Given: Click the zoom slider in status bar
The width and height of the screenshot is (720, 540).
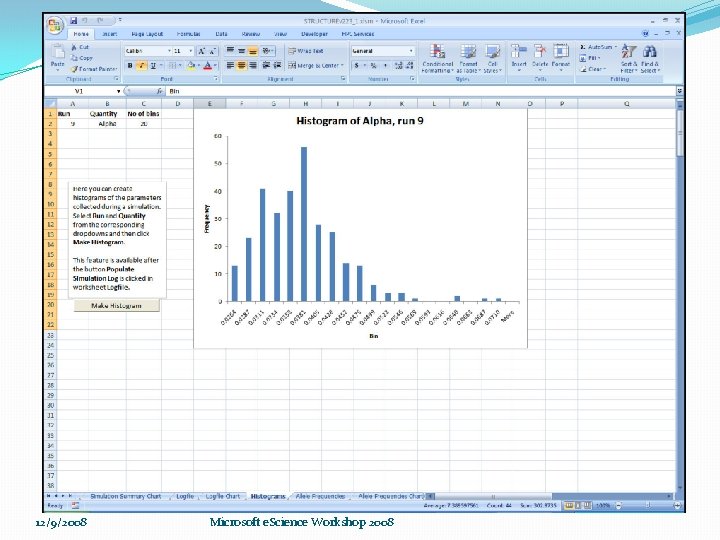Looking at the screenshot, I should (648, 506).
